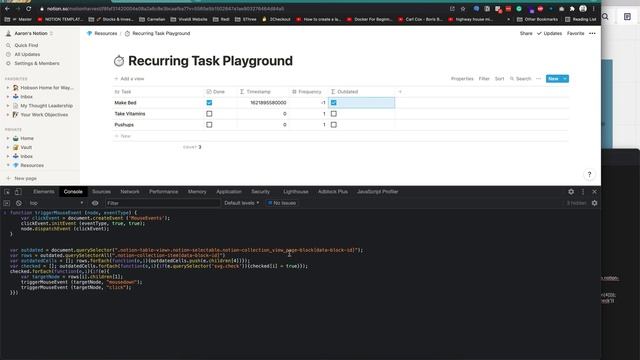Open DevTools settings gear in the tab bar

[571, 192]
